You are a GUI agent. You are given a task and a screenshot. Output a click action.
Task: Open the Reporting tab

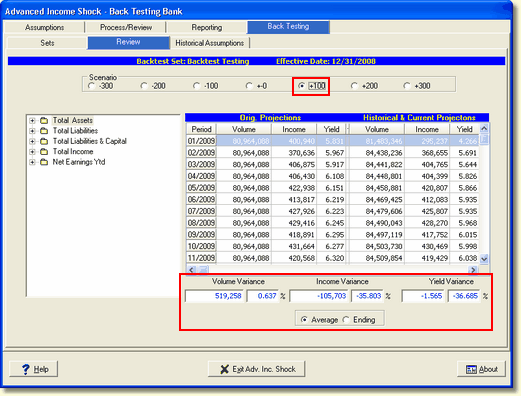point(207,27)
